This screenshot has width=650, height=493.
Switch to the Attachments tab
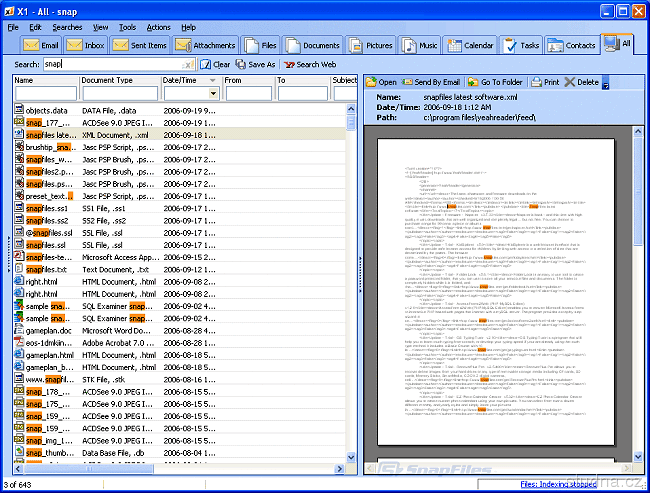click(x=205, y=45)
